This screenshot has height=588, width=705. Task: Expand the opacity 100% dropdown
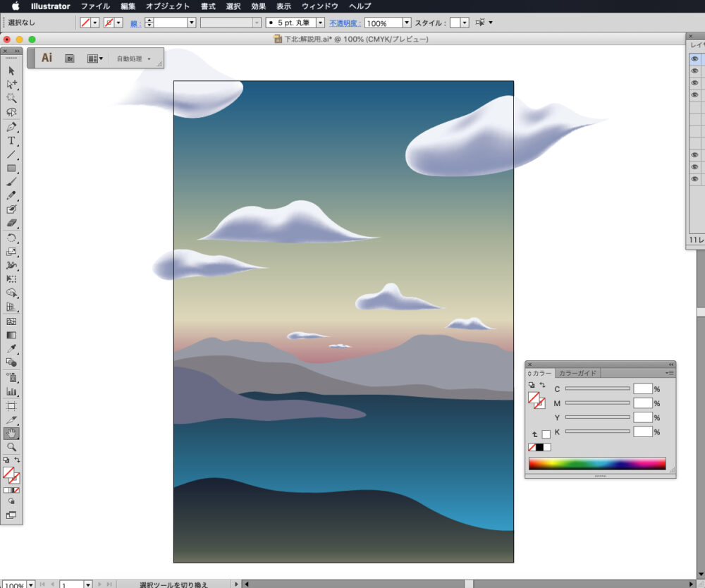[x=407, y=23]
